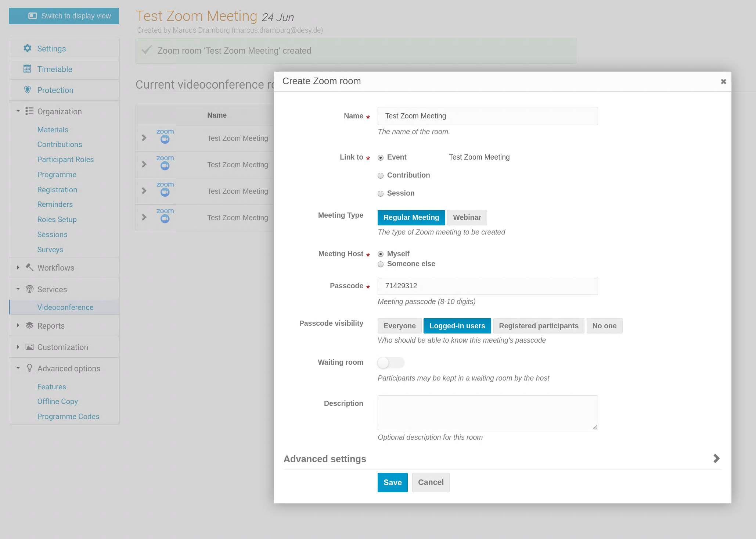
Task: Toggle the Waiting room switch
Action: [391, 363]
